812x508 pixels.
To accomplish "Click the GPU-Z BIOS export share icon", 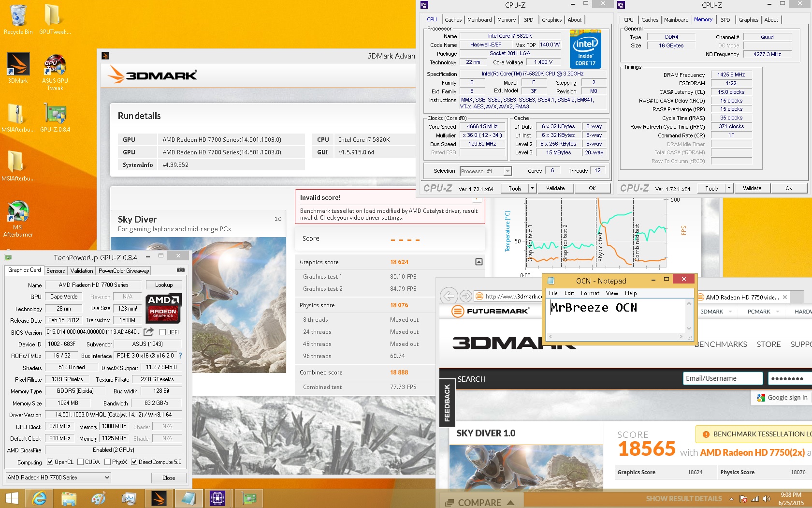I will [x=149, y=331].
